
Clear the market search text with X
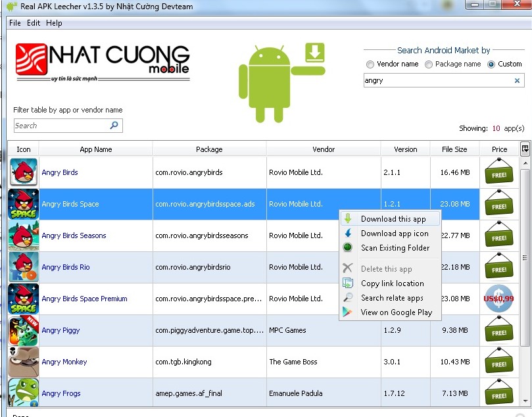point(517,80)
